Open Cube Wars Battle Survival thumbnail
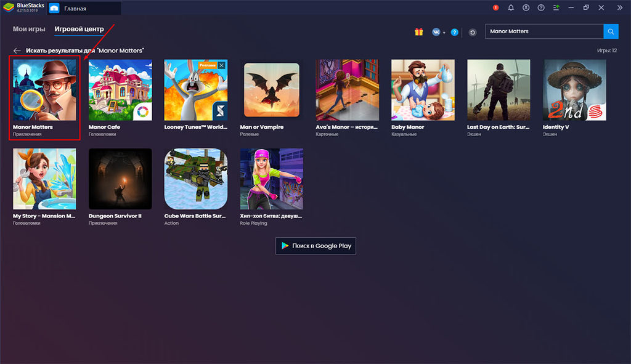Screen dimensions: 631x364 [195, 179]
